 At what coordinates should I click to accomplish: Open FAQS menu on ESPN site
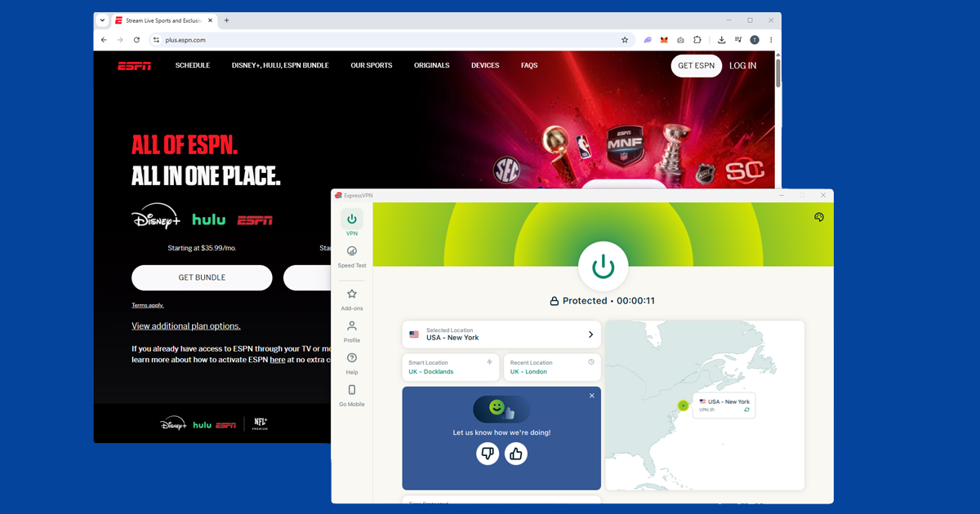pyautogui.click(x=529, y=65)
